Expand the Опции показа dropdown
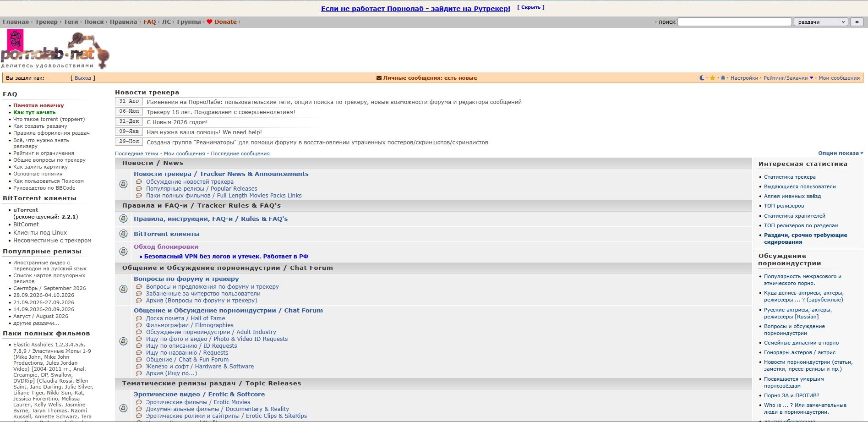The width and height of the screenshot is (868, 422). click(841, 153)
